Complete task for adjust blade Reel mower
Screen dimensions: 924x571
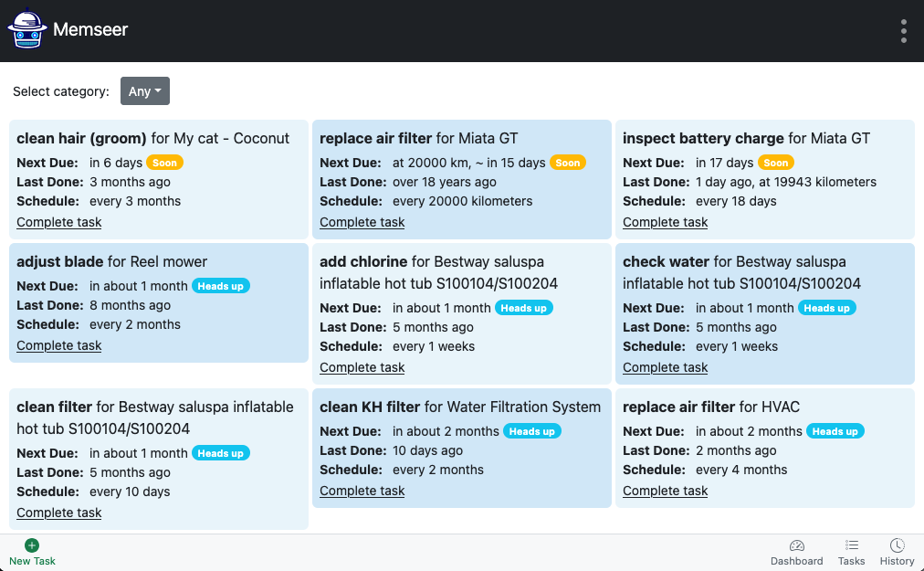59,345
